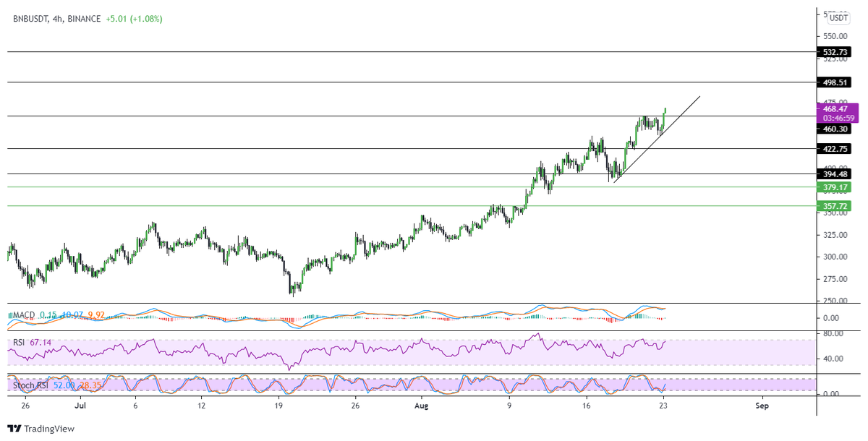This screenshot has width=868, height=441.
Task: Select the 422.75 price level label
Action: click(835, 149)
